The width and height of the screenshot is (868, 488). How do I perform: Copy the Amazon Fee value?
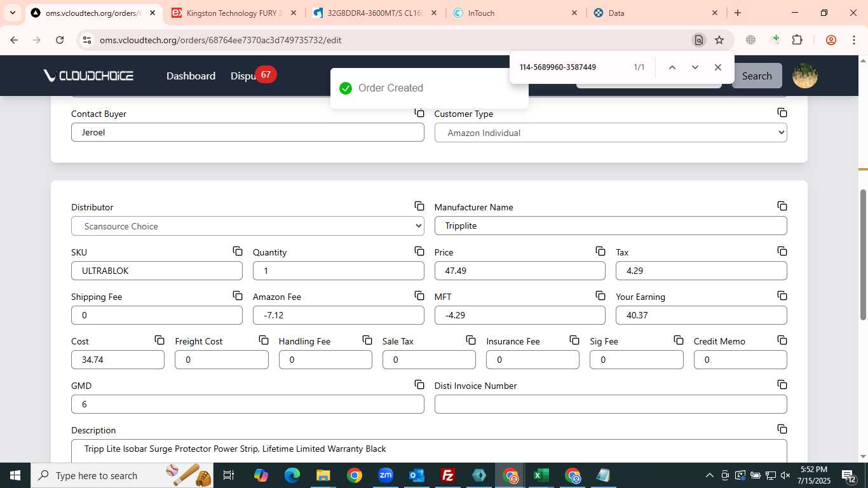419,296
